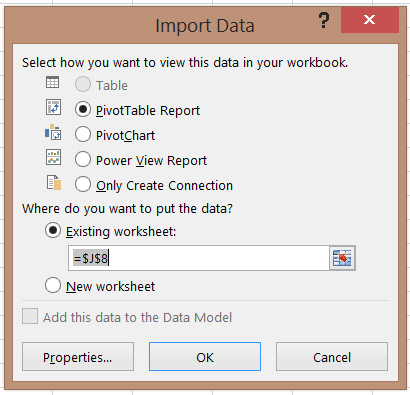Open the Properties... button
The width and height of the screenshot is (410, 395).
pos(78,356)
